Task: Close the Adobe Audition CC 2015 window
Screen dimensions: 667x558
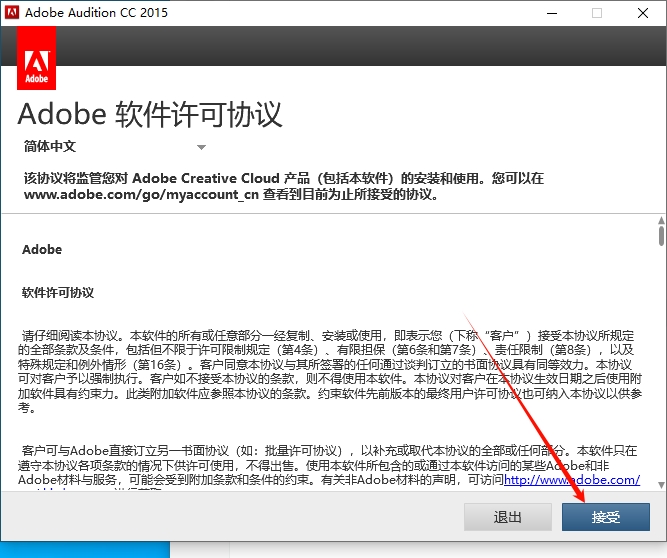Action: coord(643,13)
